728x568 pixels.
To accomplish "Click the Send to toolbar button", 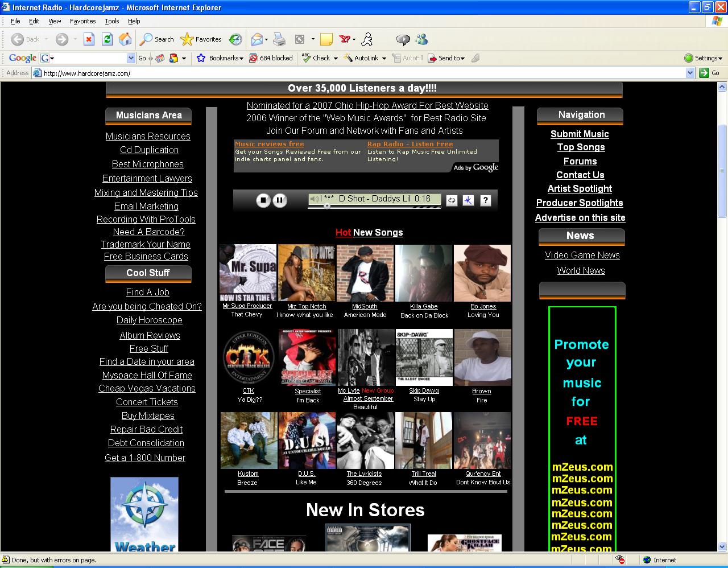I will [x=446, y=58].
